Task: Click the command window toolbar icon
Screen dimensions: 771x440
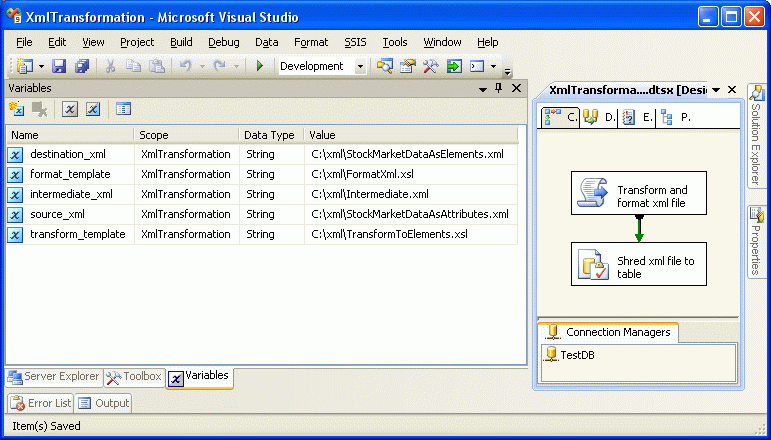Action: [x=477, y=66]
